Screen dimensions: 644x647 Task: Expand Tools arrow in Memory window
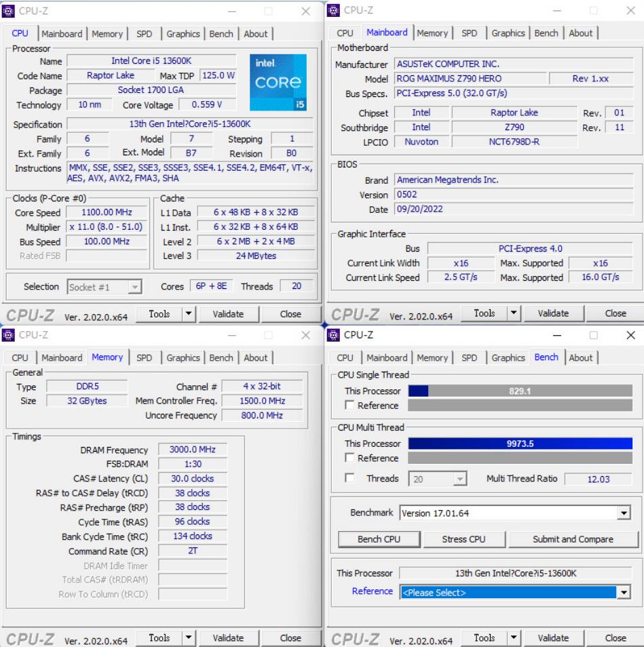(x=188, y=638)
